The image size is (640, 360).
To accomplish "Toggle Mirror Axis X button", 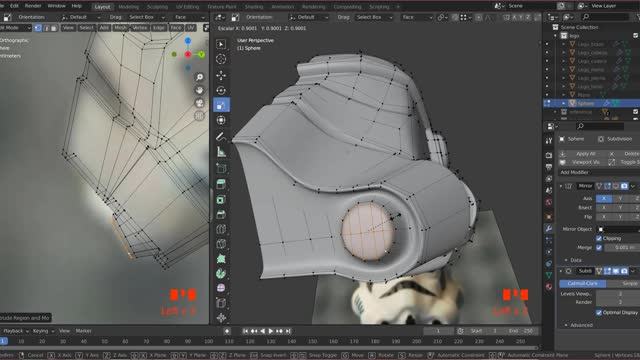I will click(x=604, y=198).
